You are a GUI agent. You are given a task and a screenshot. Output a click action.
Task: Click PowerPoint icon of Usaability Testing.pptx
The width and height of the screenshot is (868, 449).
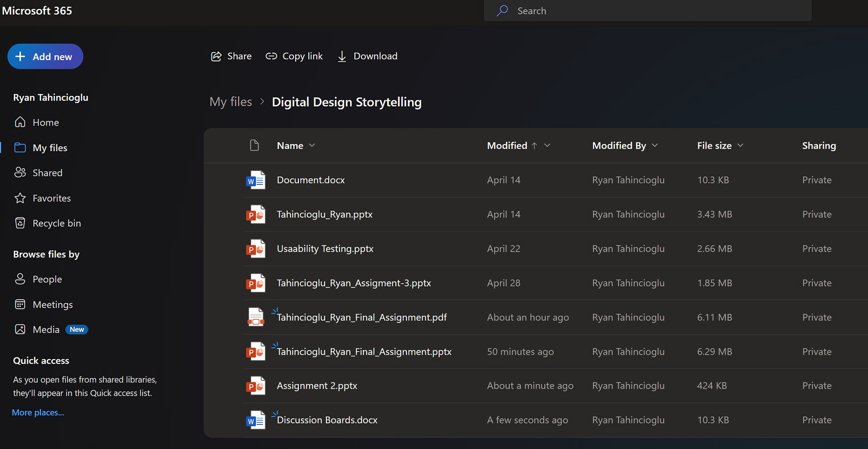point(255,248)
